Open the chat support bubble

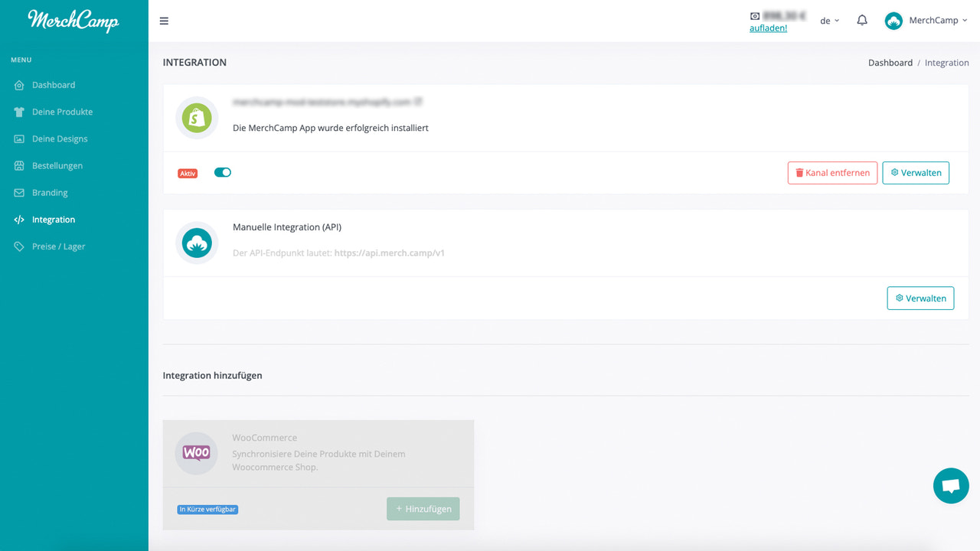[951, 486]
